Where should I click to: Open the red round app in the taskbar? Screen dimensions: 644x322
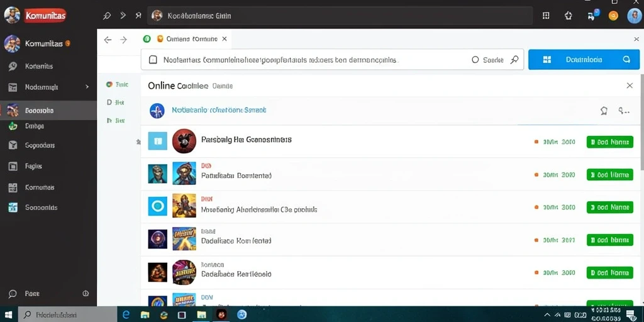(222, 314)
